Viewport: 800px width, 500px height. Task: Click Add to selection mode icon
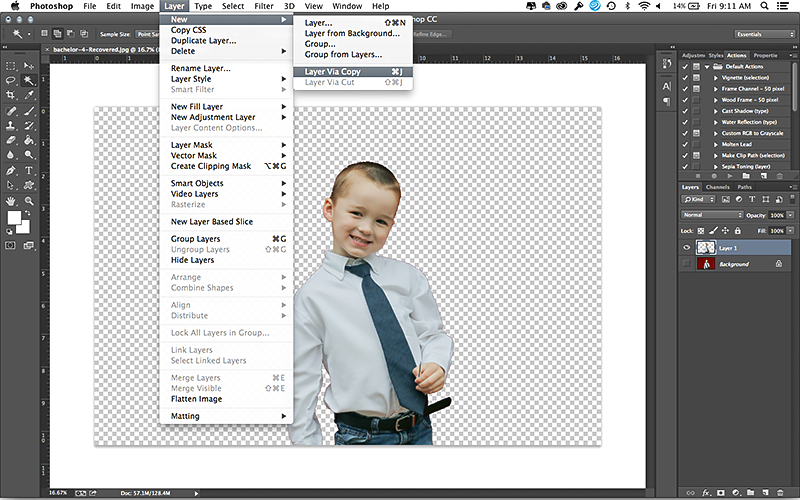[57, 34]
